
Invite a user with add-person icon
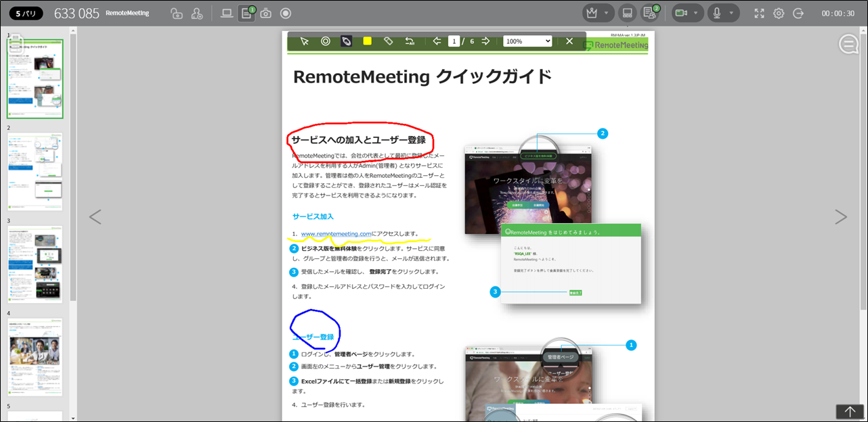click(197, 13)
